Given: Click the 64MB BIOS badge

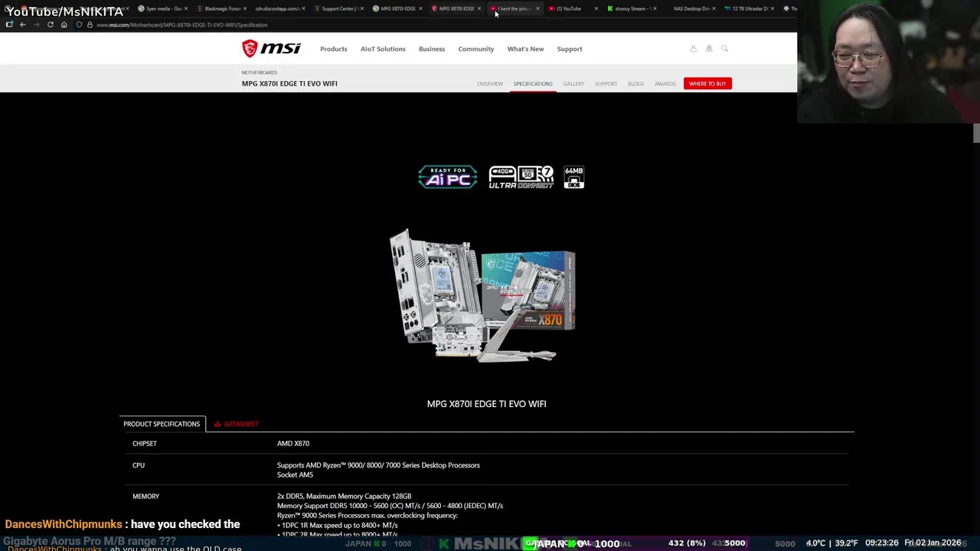Looking at the screenshot, I should pos(573,177).
